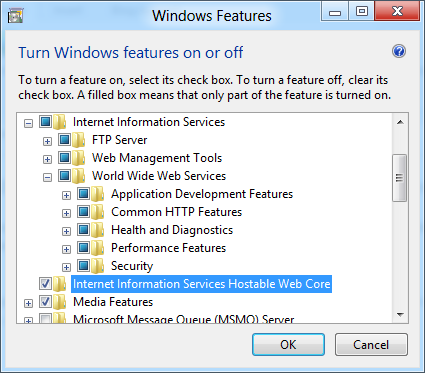Image resolution: width=425 pixels, height=373 pixels.
Task: Select the Media Features label
Action: pyautogui.click(x=113, y=302)
